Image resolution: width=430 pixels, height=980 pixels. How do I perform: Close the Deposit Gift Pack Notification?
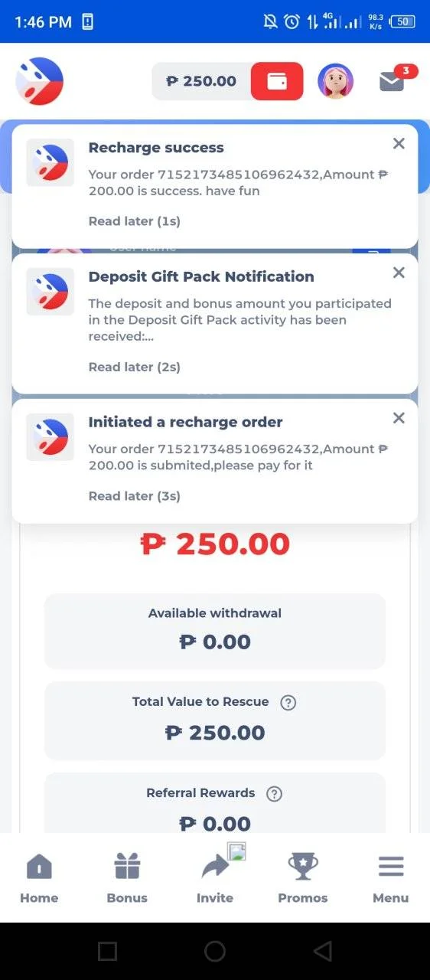pos(399,273)
